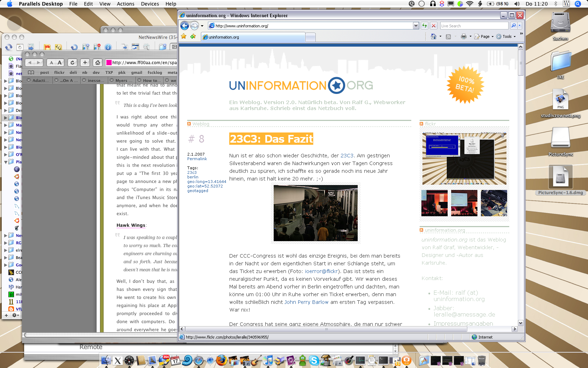Click the IE back arrow button
Image resolution: width=588 pixels, height=368 pixels.
click(x=185, y=26)
